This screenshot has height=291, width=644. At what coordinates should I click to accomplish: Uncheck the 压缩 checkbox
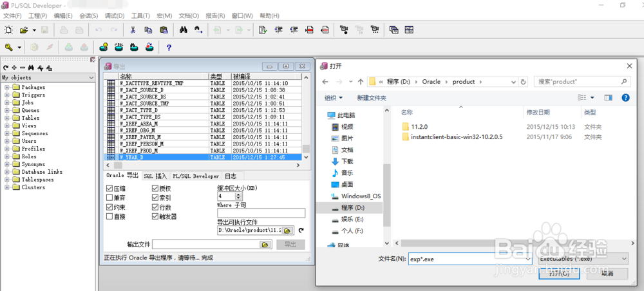109,189
